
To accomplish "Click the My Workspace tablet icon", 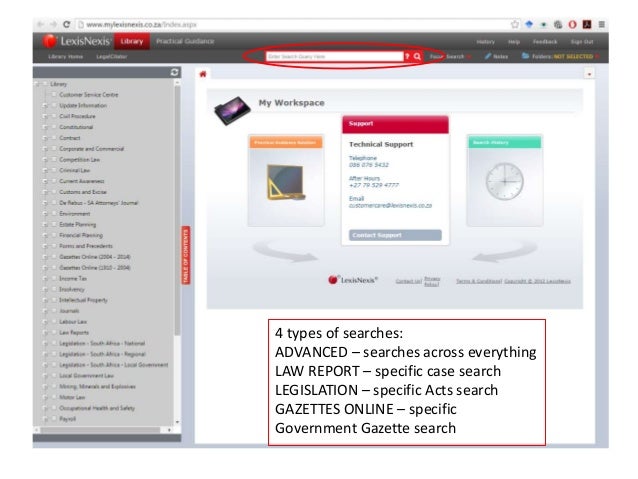I will (232, 110).
